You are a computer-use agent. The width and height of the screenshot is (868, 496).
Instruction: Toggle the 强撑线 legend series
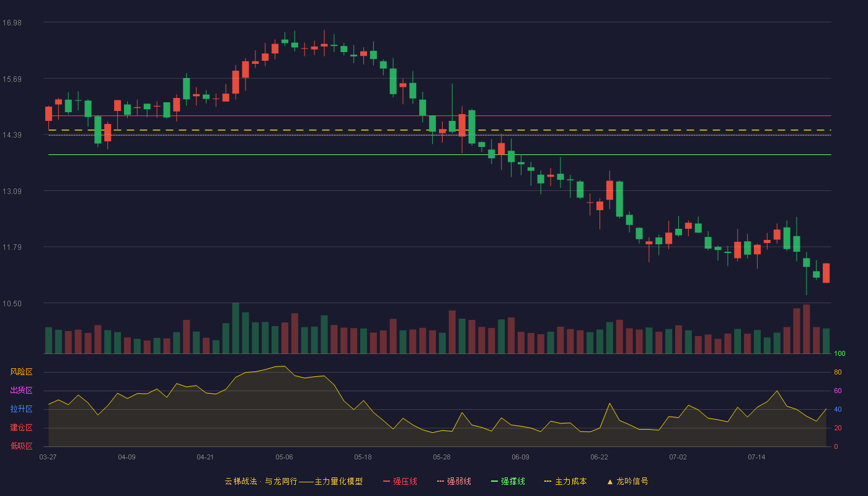pos(508,481)
